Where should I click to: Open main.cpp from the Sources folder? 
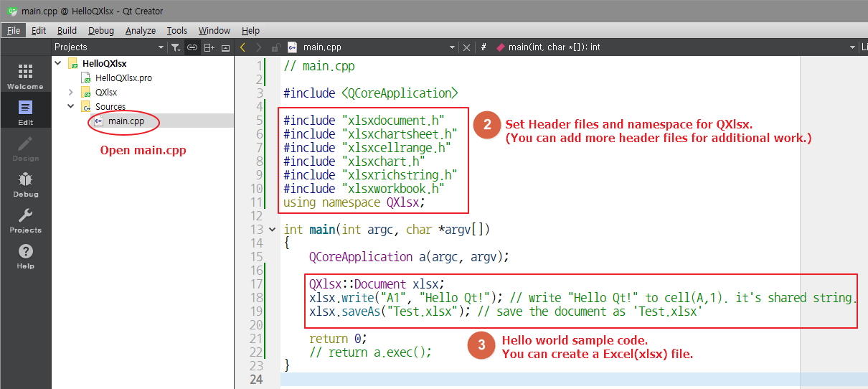coord(126,121)
